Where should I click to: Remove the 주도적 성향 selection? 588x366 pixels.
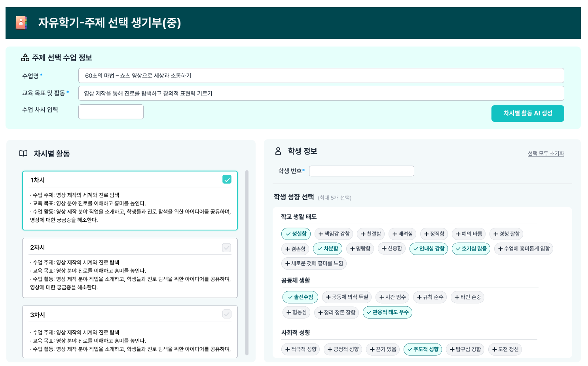pos(423,349)
